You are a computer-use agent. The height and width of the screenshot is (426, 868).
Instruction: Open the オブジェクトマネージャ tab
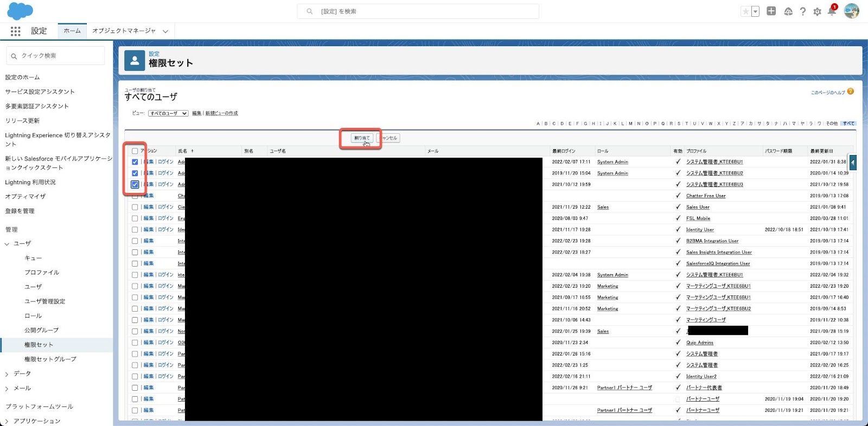[x=124, y=31]
